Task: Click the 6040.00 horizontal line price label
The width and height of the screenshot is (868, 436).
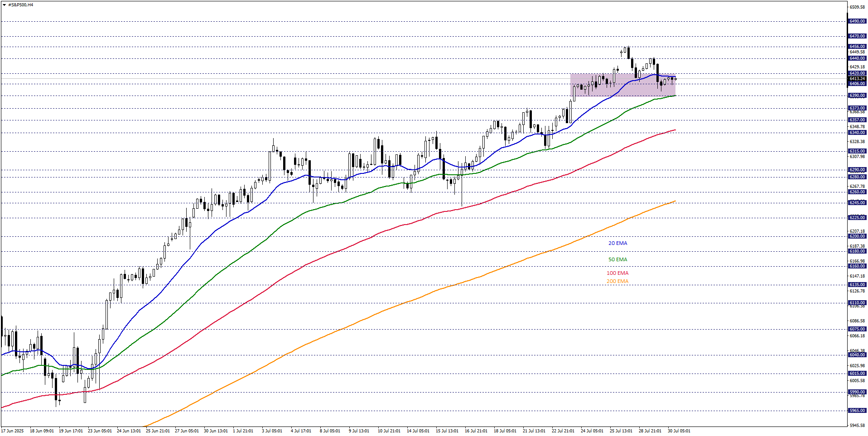Action: pyautogui.click(x=857, y=355)
